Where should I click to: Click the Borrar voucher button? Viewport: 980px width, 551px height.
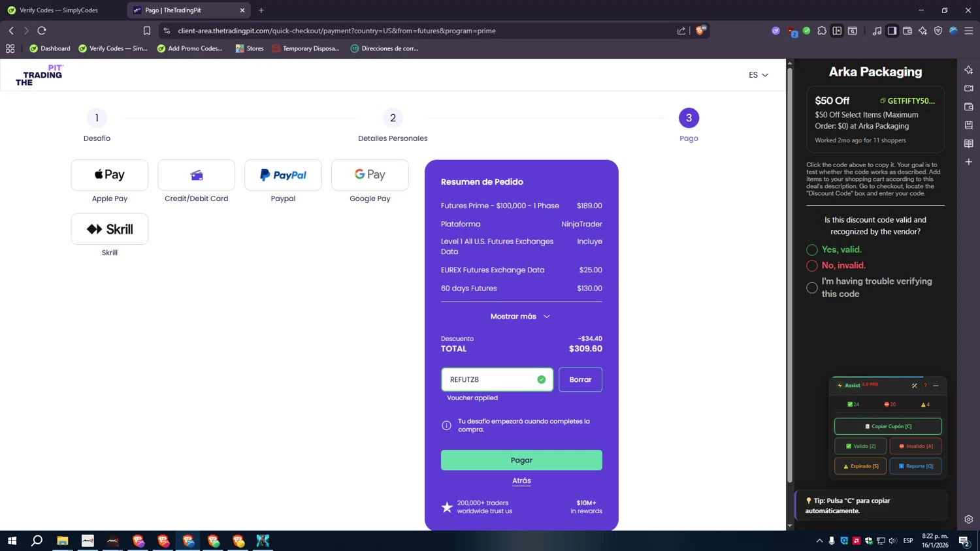[x=580, y=379]
